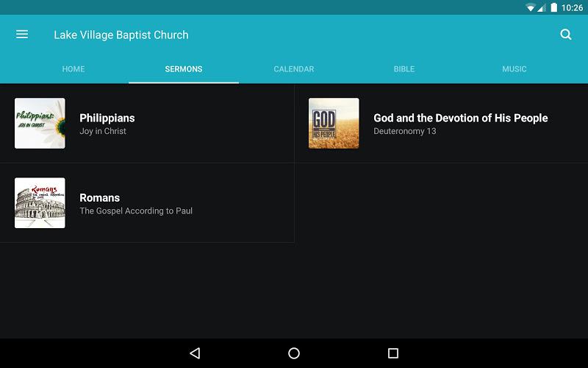588x368 pixels.
Task: Open the Philippians series thumbnail
Action: (x=40, y=123)
